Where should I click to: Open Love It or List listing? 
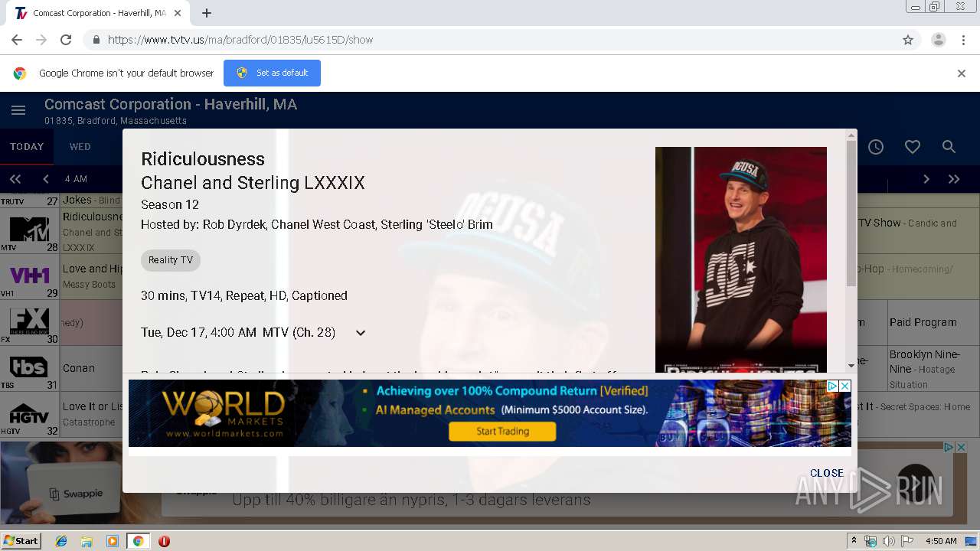click(93, 414)
